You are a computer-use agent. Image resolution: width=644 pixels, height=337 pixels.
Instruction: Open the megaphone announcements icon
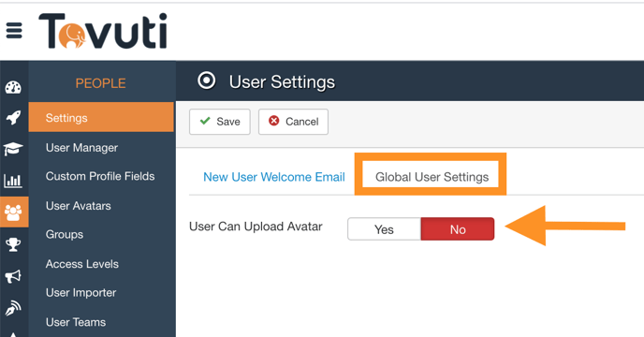pyautogui.click(x=13, y=276)
